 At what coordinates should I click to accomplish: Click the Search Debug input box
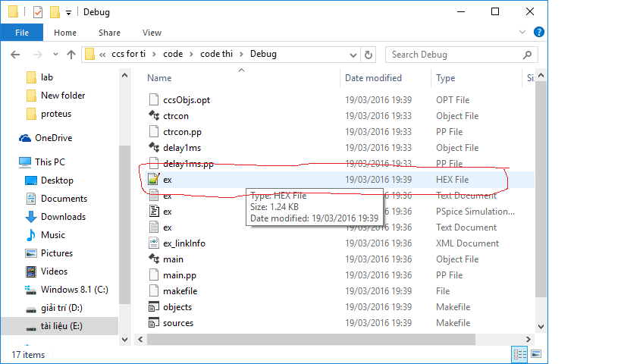coord(455,55)
